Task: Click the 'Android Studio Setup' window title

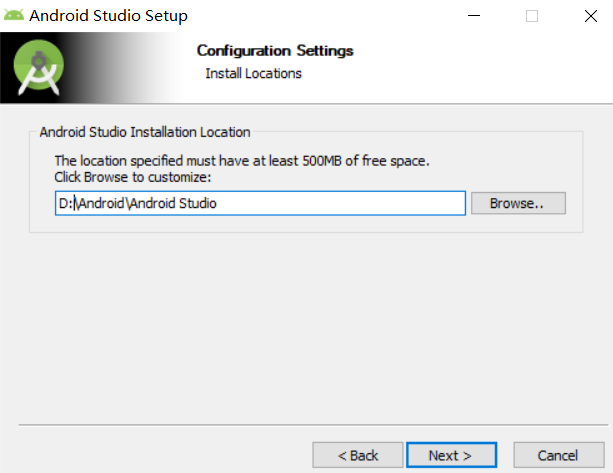Action: pyautogui.click(x=108, y=16)
